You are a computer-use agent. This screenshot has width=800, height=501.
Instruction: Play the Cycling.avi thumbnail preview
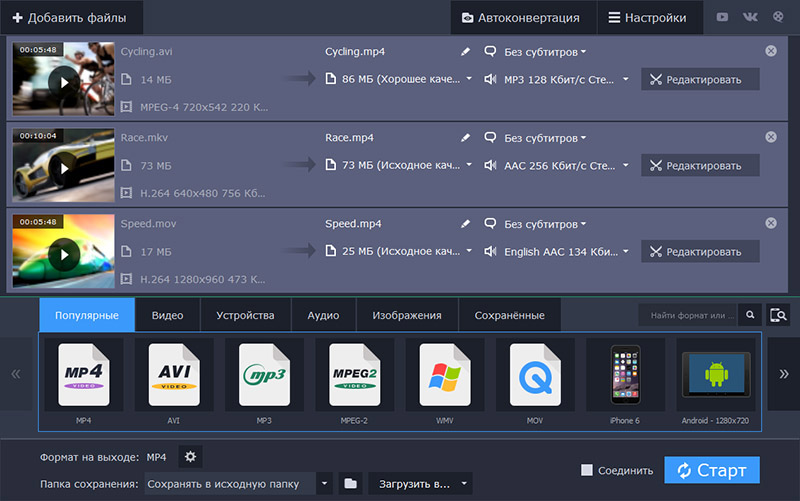pyautogui.click(x=63, y=82)
